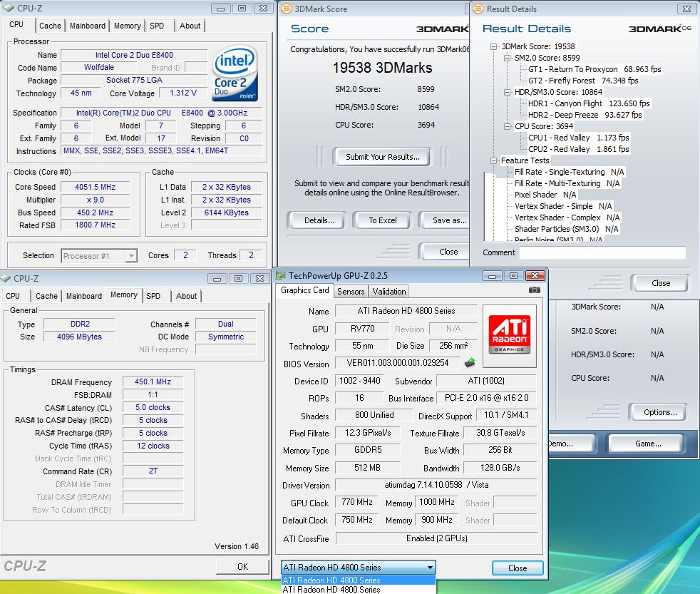
Task: Click the GPU-Z Name field
Action: (406, 311)
